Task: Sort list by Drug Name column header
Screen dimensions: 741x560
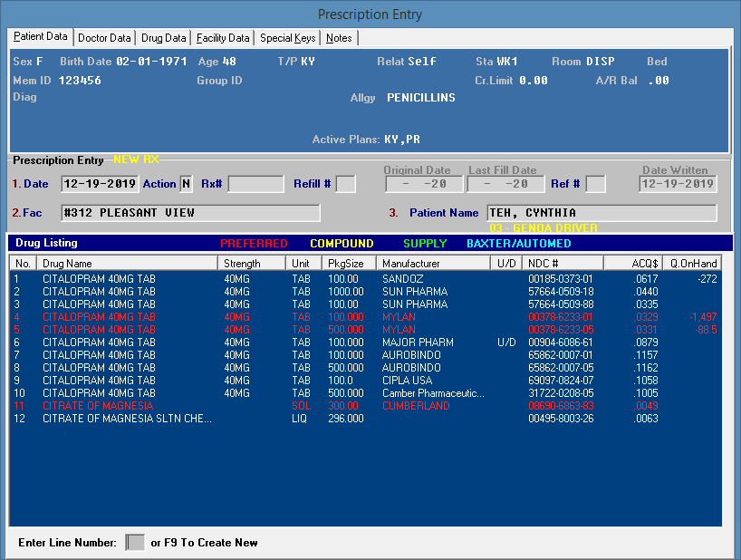Action: (128, 263)
